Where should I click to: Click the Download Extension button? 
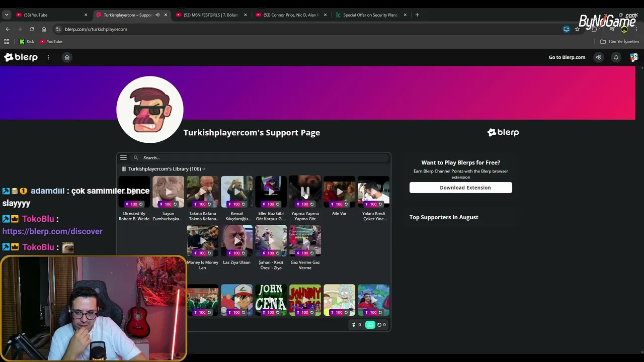461,188
